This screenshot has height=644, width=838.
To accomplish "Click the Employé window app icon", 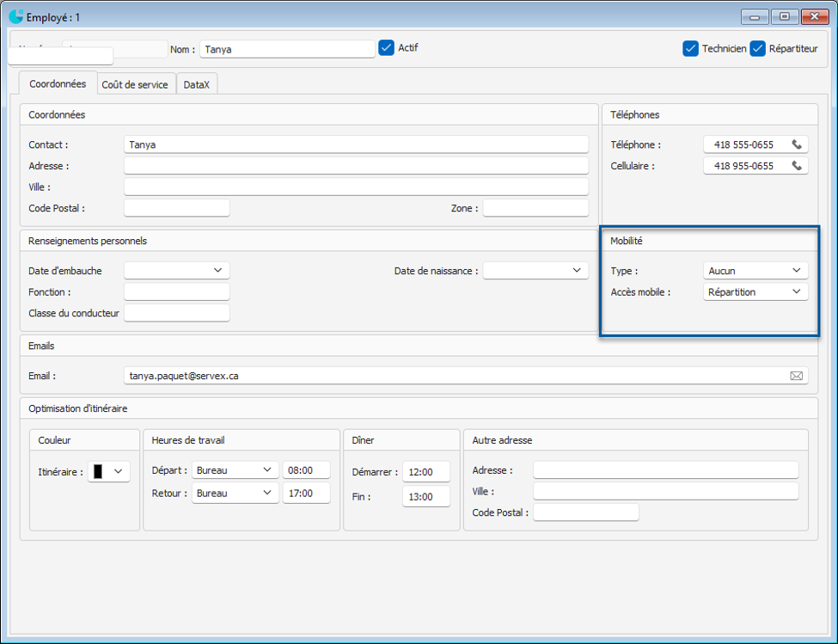I will (16, 16).
